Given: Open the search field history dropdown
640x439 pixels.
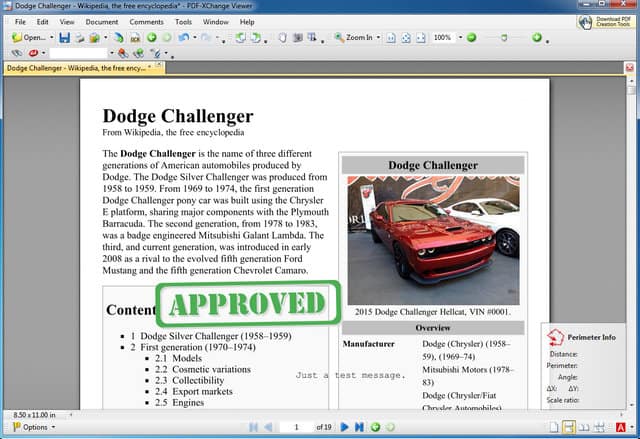Looking at the screenshot, I should point(111,53).
